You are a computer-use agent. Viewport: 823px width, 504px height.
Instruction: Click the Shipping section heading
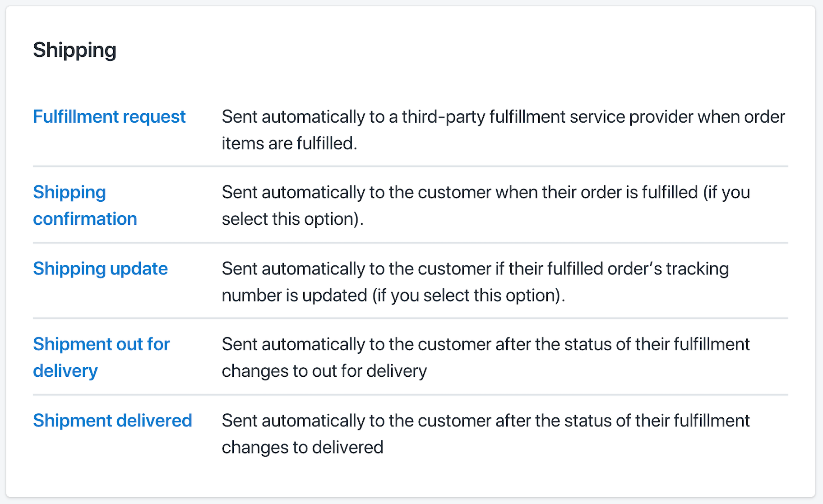[x=75, y=50]
